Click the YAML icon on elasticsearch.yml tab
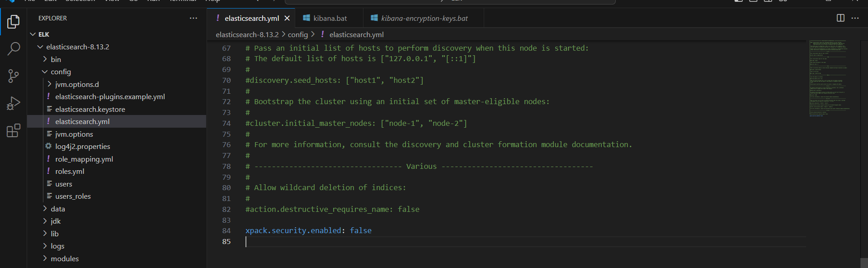The image size is (868, 268). pyautogui.click(x=218, y=18)
